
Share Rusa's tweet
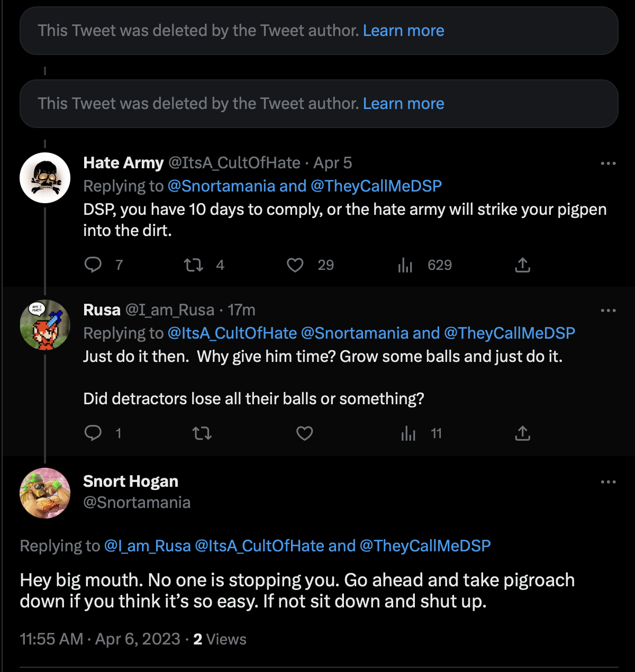[x=522, y=433]
